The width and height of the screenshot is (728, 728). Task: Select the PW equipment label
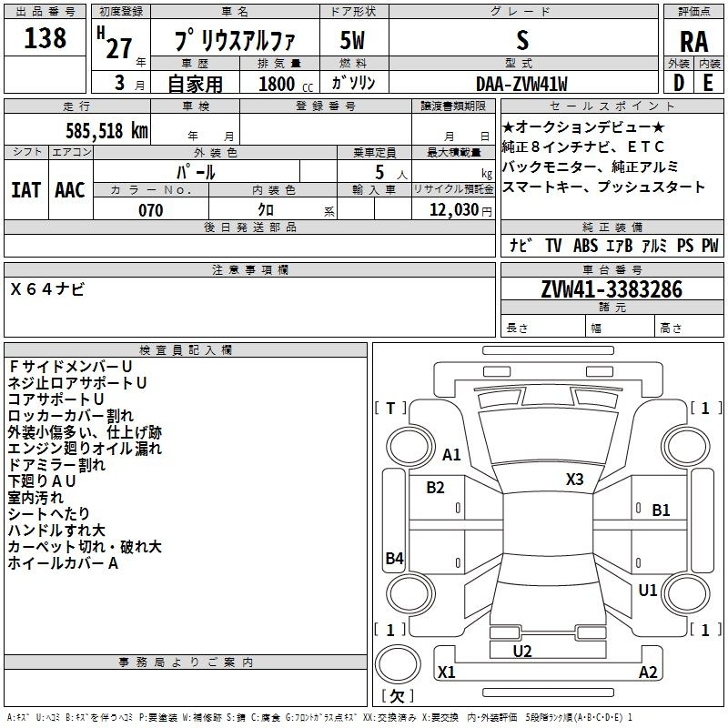(710, 246)
